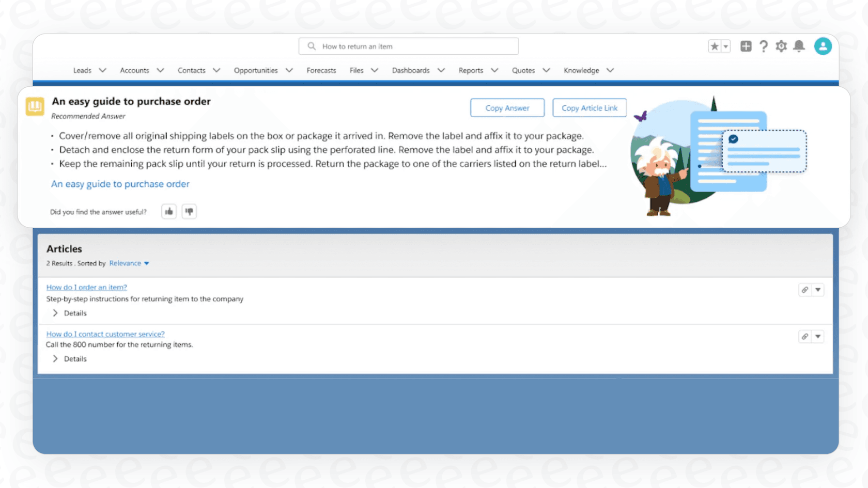The height and width of the screenshot is (488, 868).
Task: Check the notifications bell icon
Action: [x=799, y=46]
